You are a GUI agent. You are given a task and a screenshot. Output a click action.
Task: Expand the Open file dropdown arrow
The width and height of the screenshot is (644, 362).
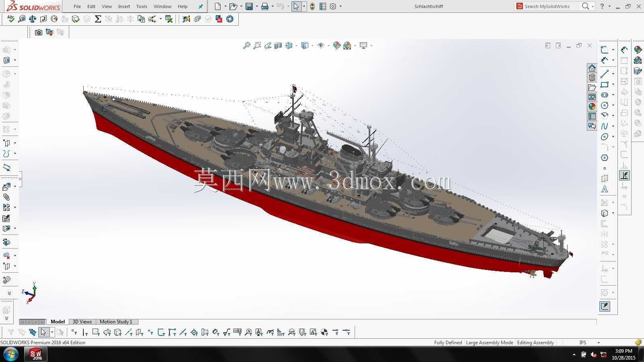(x=241, y=6)
